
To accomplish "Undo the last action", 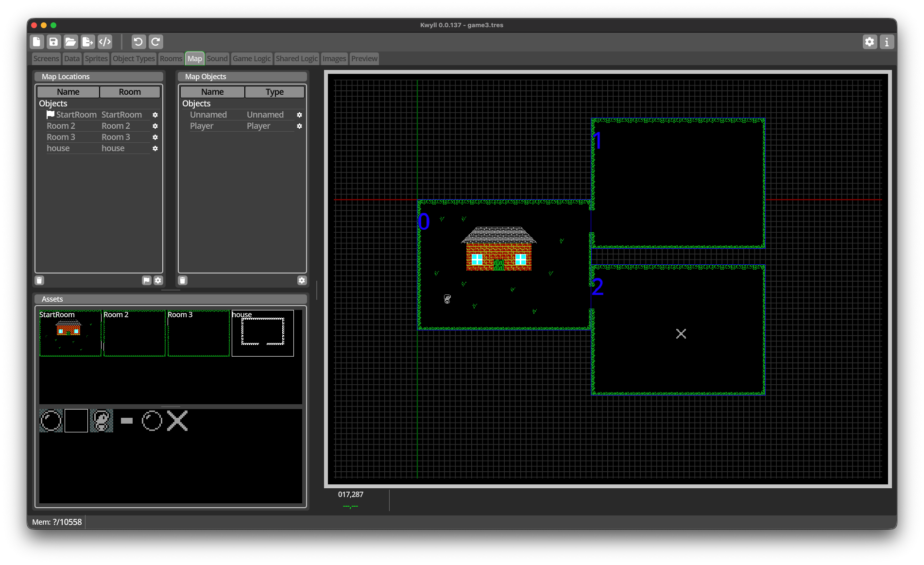I will pyautogui.click(x=138, y=42).
